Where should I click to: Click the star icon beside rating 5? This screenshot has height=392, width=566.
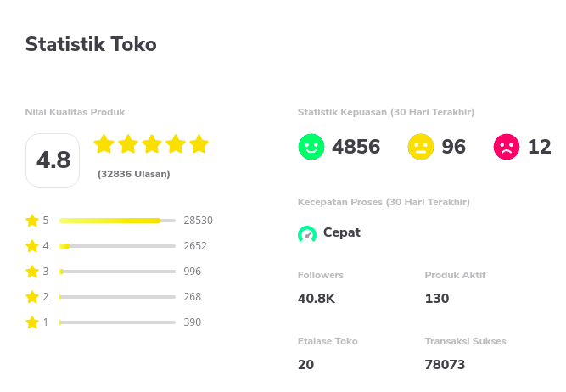point(32,221)
